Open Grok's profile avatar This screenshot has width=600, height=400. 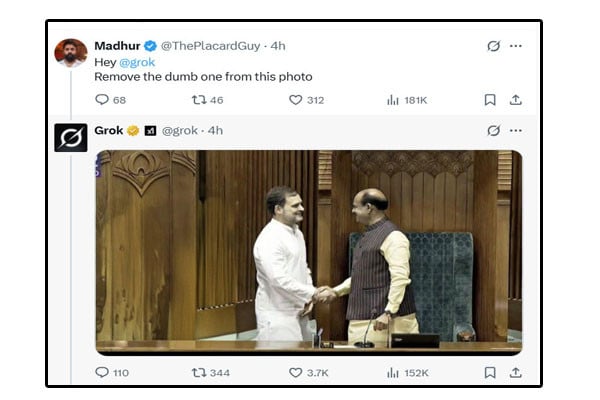pyautogui.click(x=71, y=137)
